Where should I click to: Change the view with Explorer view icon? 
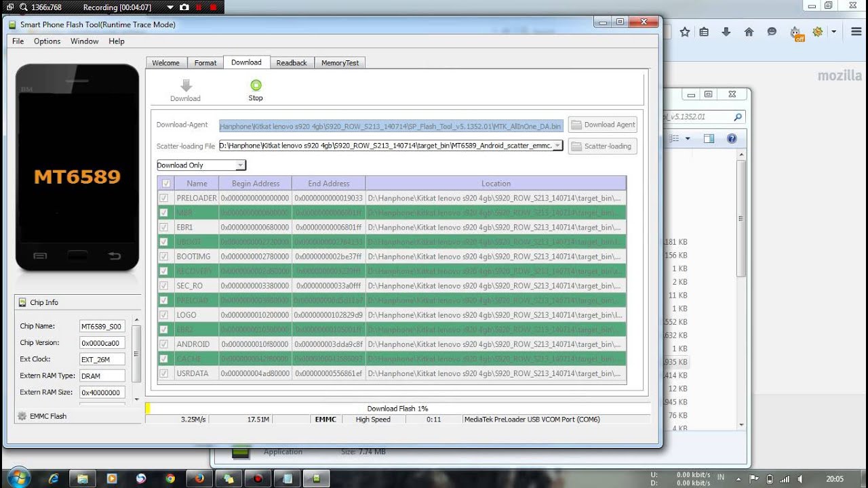tap(675, 139)
